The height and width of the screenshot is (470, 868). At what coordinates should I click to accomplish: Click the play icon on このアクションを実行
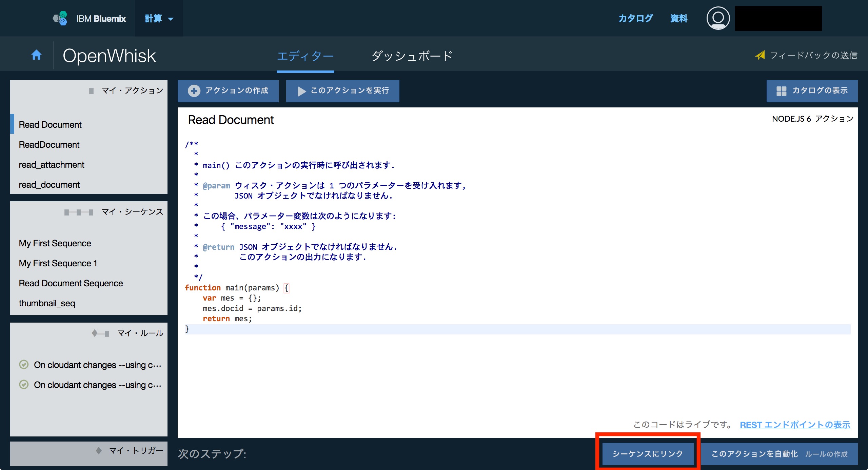click(301, 91)
